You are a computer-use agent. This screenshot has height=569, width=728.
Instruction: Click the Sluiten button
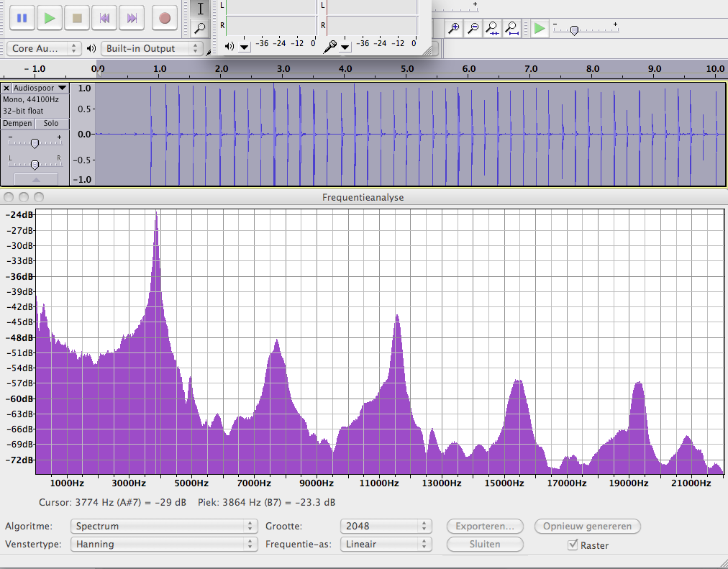[485, 545]
